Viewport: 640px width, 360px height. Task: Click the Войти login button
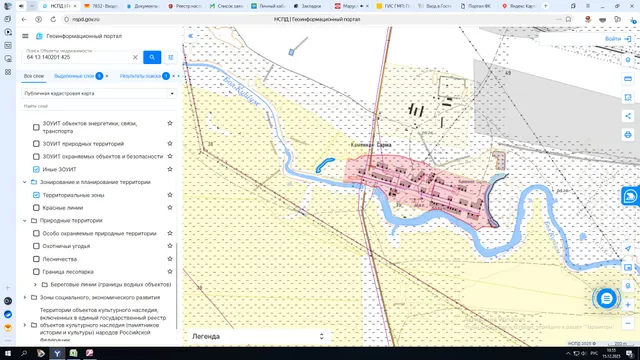[618, 39]
